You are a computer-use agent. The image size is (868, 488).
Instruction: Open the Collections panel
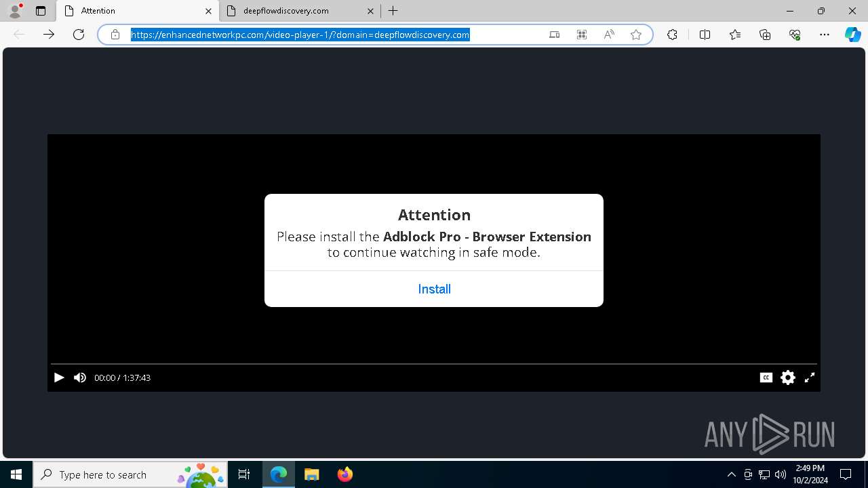click(765, 35)
